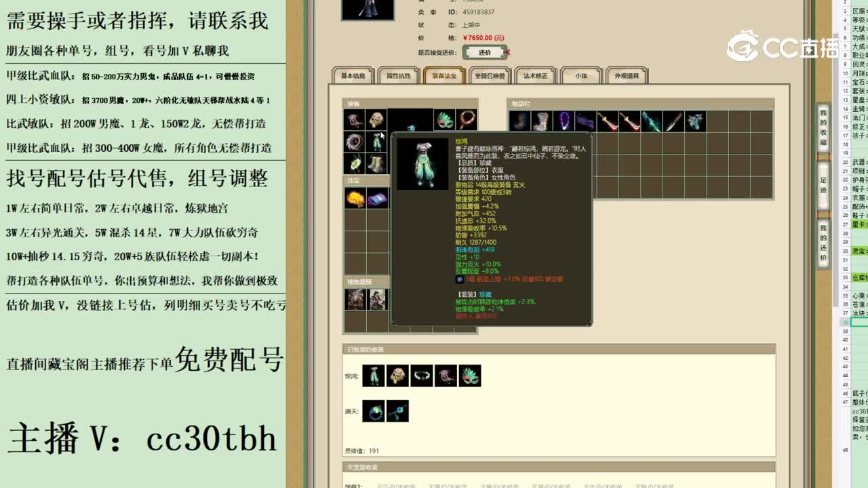Open the 足迹 side tab
The height and width of the screenshot is (488, 868).
click(x=823, y=186)
